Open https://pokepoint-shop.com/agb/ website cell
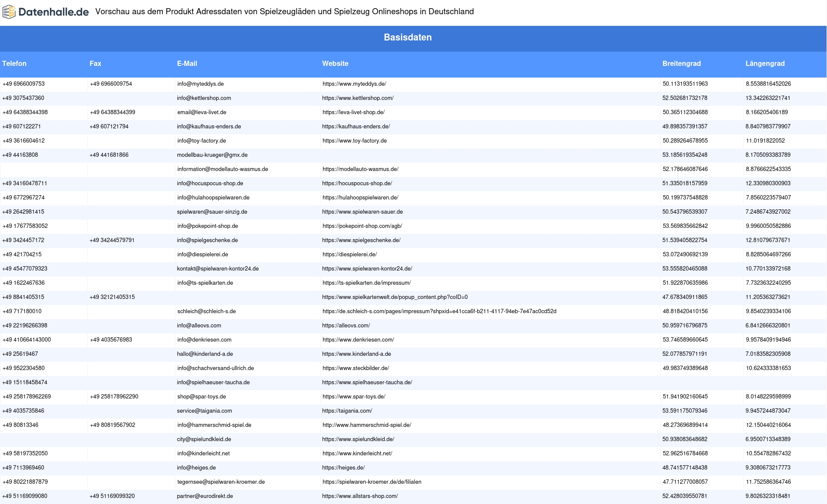Image resolution: width=827 pixels, height=504 pixels. coord(362,226)
